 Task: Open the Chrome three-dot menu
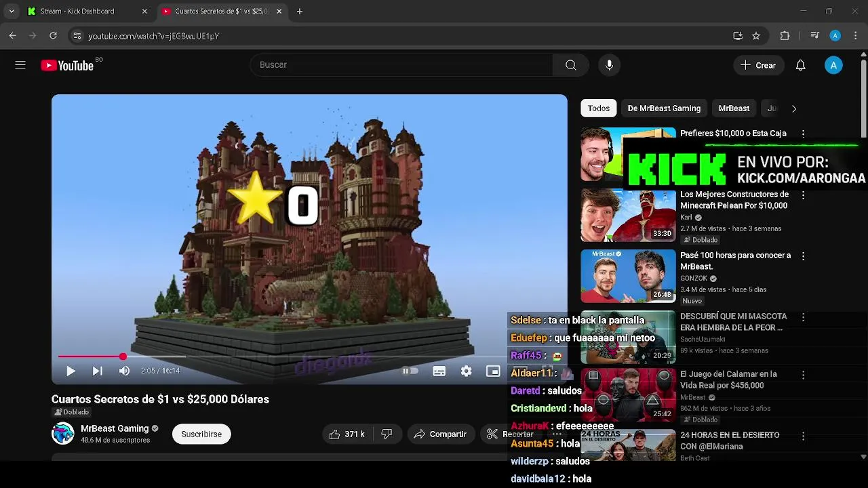tap(854, 36)
